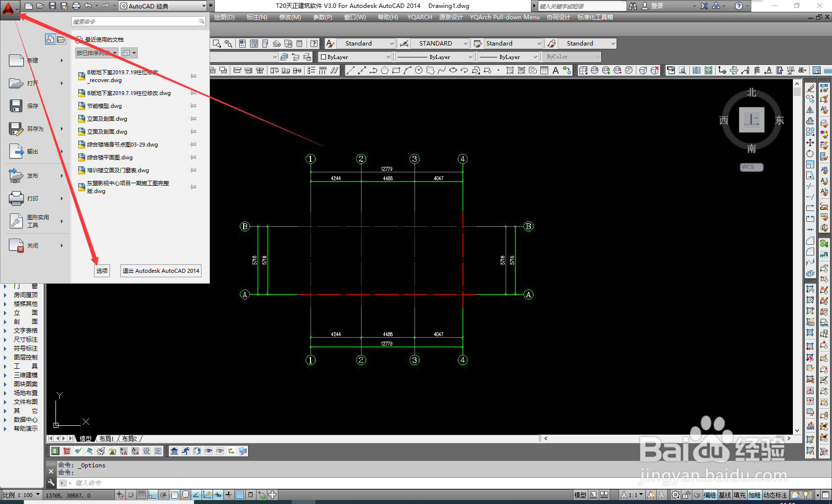This screenshot has height=504, width=832.
Task: Toggle 加粗 button in status bar
Action: (x=754, y=495)
